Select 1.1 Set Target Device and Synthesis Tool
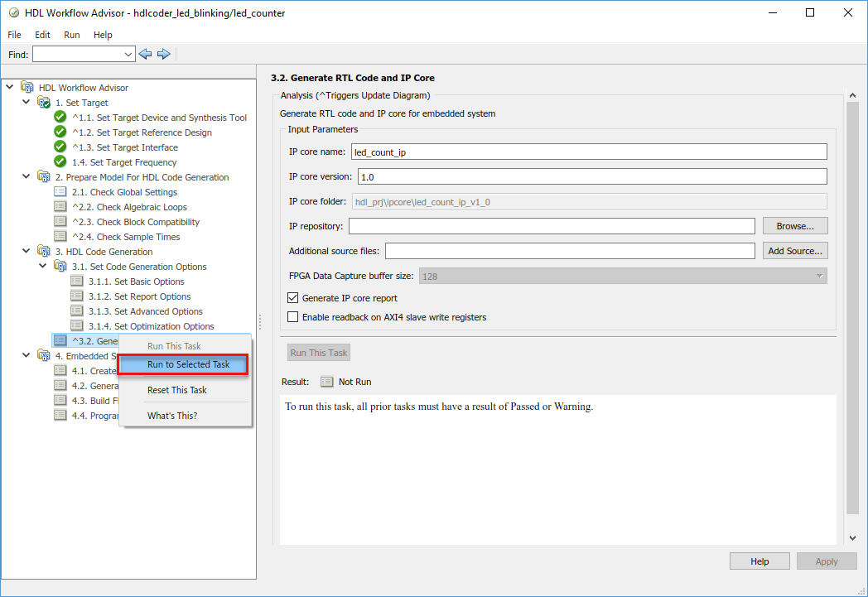 click(x=159, y=118)
